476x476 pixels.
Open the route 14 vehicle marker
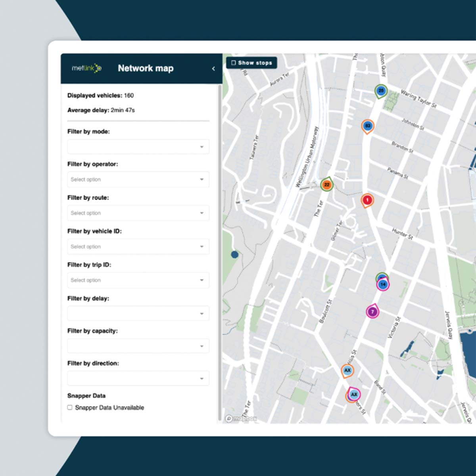click(382, 284)
